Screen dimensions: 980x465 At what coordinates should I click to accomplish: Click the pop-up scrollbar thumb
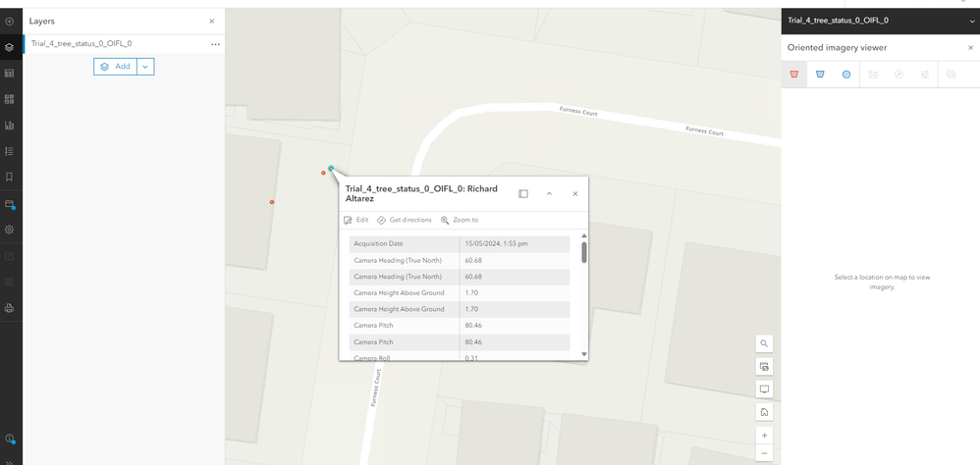coord(584,252)
